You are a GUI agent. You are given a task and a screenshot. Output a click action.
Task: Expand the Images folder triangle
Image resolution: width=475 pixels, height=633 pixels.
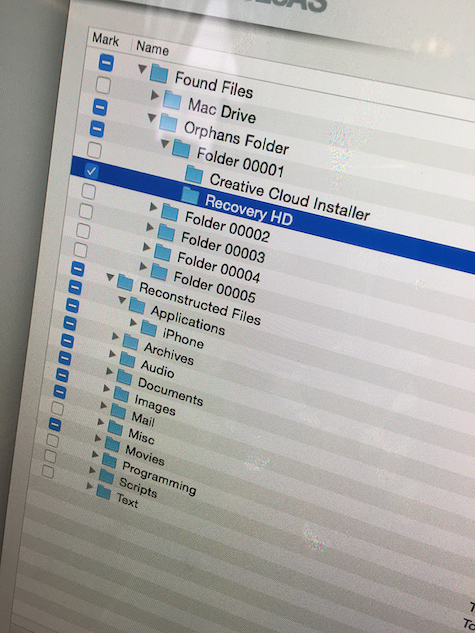(x=107, y=388)
